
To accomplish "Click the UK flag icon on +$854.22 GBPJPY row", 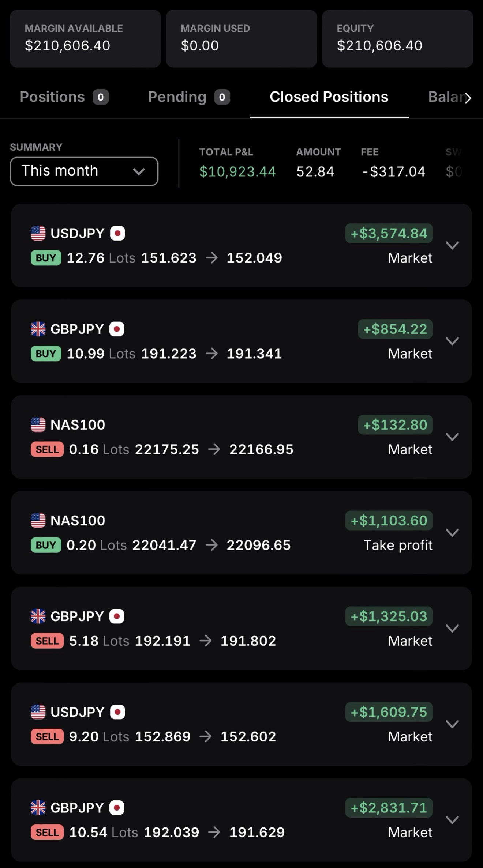I will [38, 329].
